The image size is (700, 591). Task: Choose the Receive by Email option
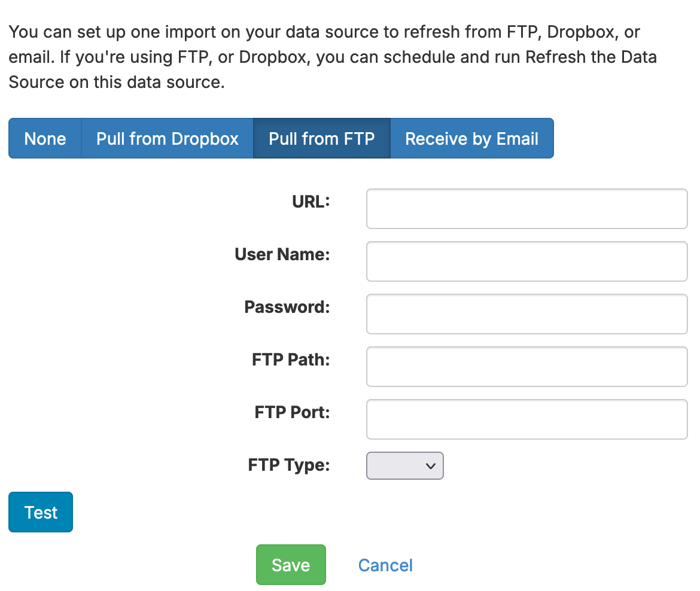coord(471,139)
